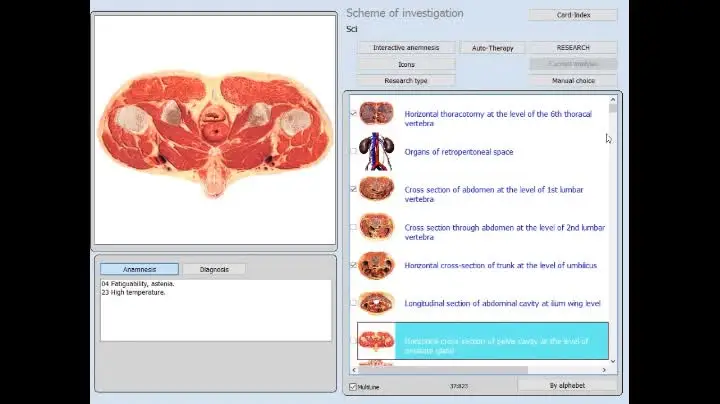Click the greyed-out button below RESEARCH

[x=573, y=64]
